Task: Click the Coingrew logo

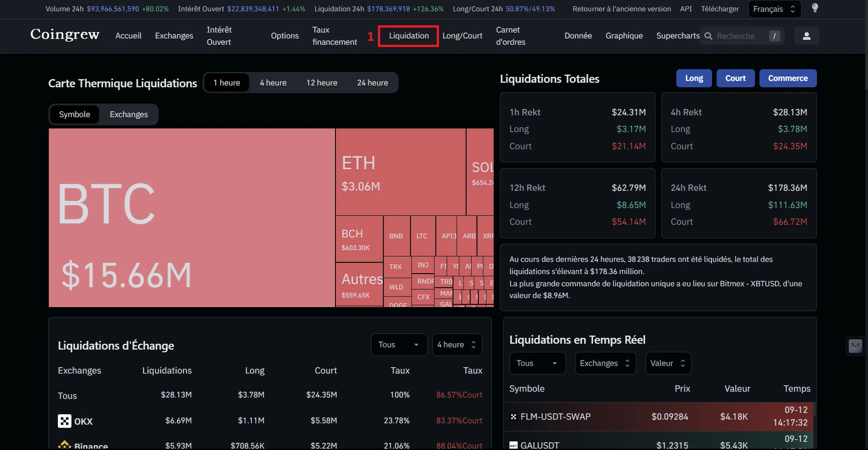Action: tap(65, 35)
